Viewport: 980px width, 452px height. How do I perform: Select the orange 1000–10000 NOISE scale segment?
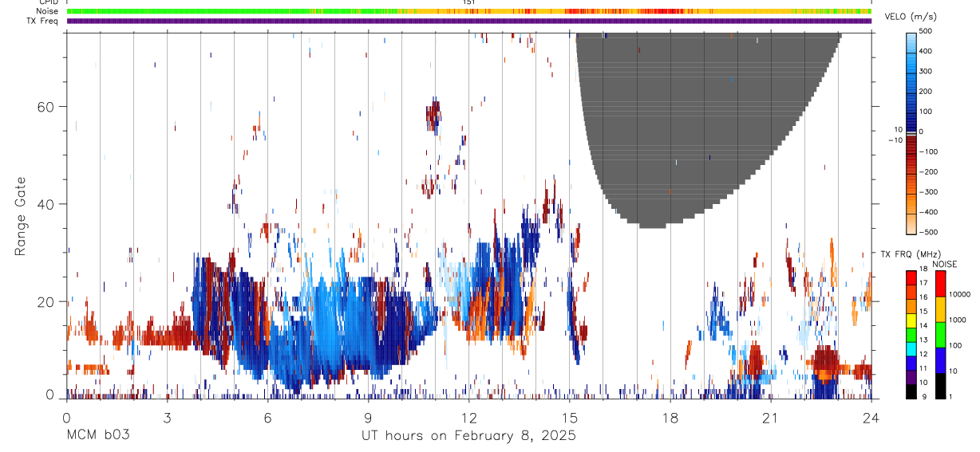(x=940, y=308)
